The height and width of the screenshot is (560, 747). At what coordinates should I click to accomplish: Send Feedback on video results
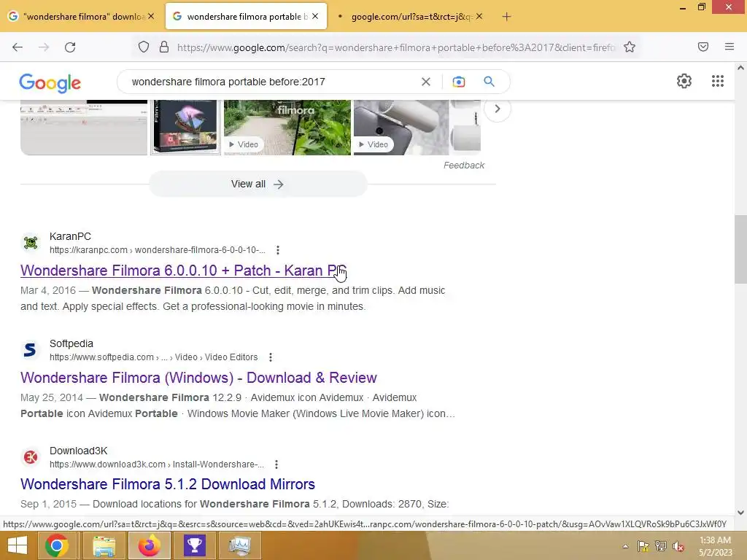click(463, 166)
